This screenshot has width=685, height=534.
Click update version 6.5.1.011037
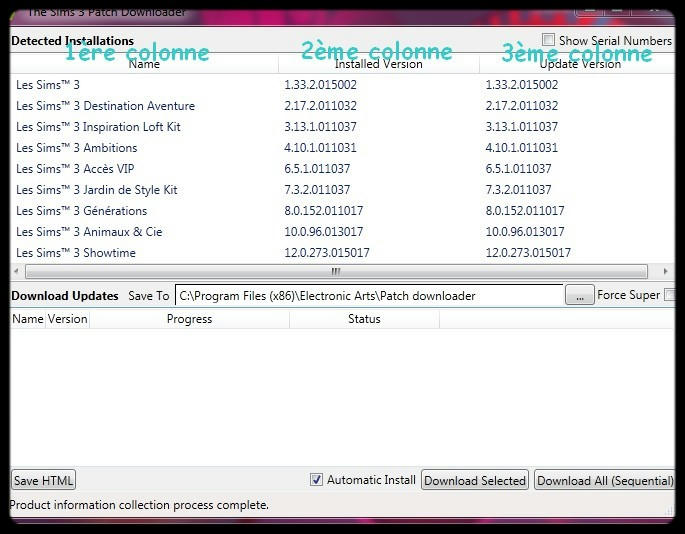click(519, 169)
